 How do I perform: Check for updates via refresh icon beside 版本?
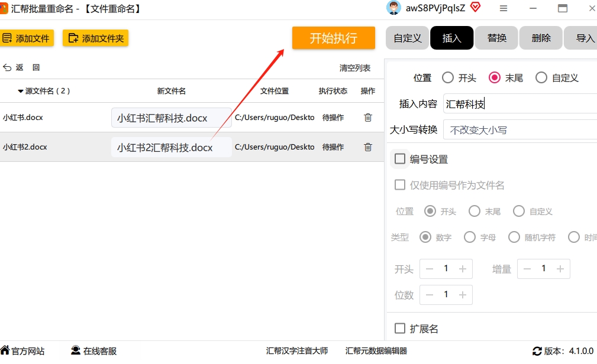coord(537,351)
